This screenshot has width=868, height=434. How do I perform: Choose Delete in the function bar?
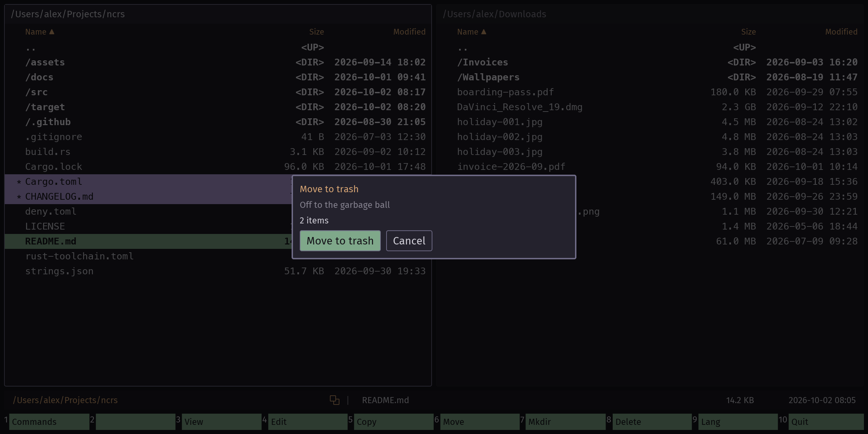652,422
